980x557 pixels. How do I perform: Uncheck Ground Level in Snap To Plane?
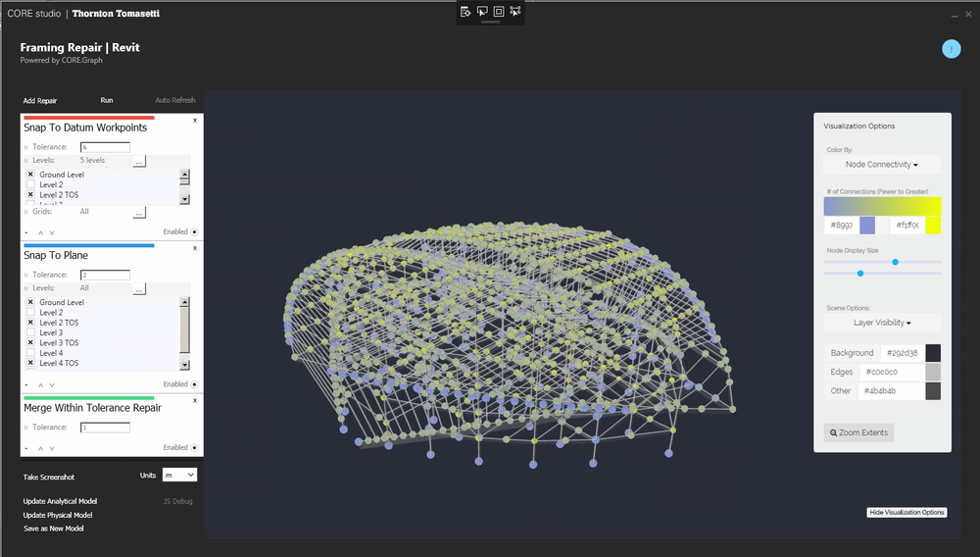pyautogui.click(x=30, y=302)
